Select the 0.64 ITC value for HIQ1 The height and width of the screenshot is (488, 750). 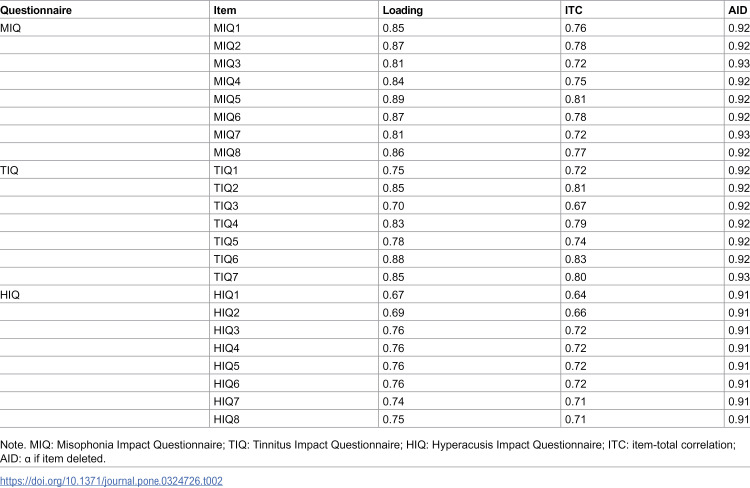(x=575, y=295)
